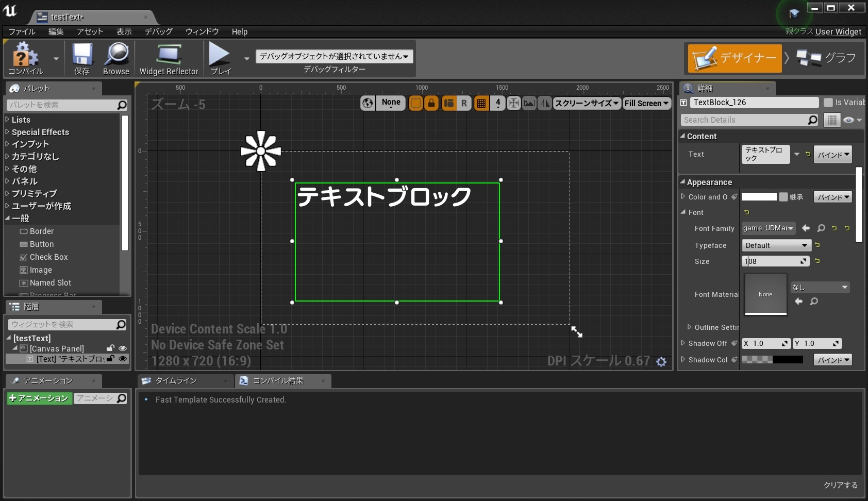The image size is (868, 501).
Task: Click the Compile toolbar icon
Action: (25, 55)
